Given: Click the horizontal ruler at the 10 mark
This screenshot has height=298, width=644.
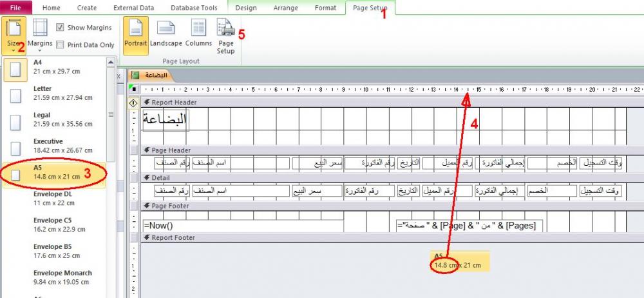Looking at the screenshot, I should click(366, 89).
